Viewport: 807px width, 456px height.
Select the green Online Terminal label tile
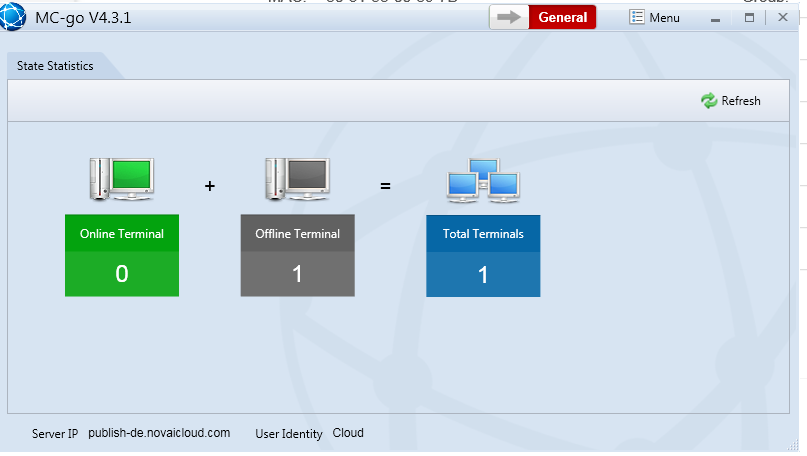[x=122, y=234]
